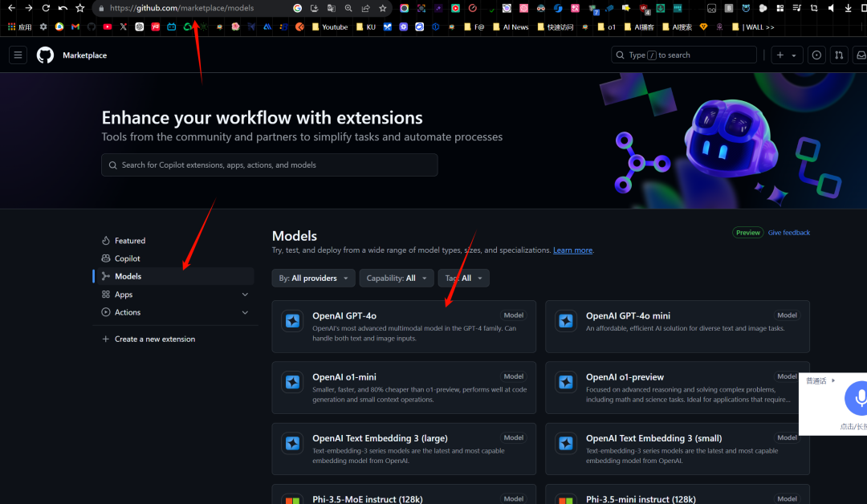Mute the tab using the speaker icon
The image size is (867, 504).
click(x=831, y=8)
